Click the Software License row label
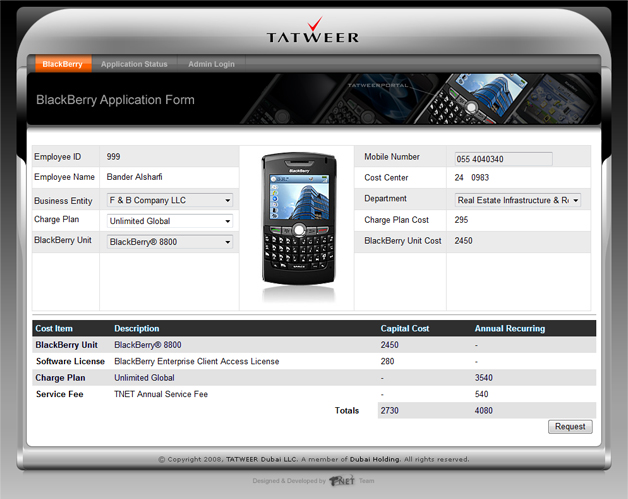This screenshot has width=628, height=499. [x=70, y=361]
